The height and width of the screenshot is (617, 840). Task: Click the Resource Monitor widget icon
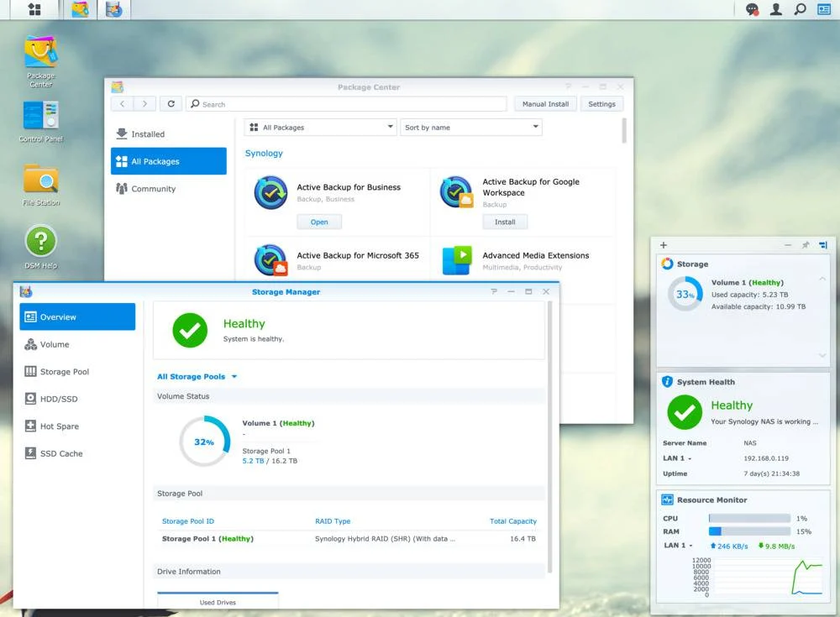pos(667,499)
